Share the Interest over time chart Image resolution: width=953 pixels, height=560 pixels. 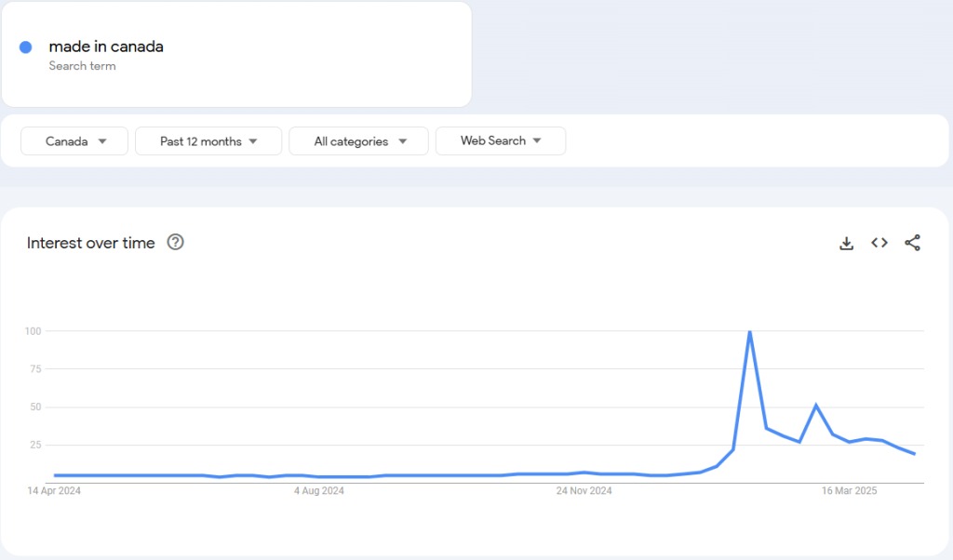(912, 243)
